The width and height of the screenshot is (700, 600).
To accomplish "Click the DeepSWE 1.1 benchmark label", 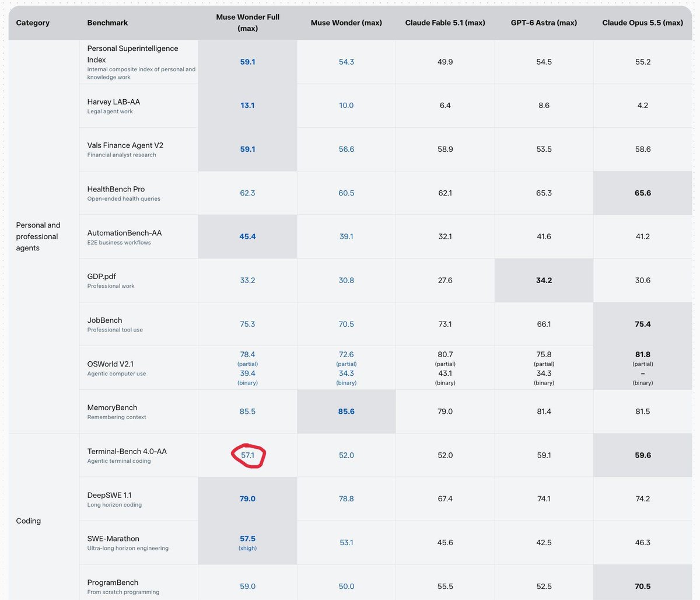I will [x=109, y=495].
